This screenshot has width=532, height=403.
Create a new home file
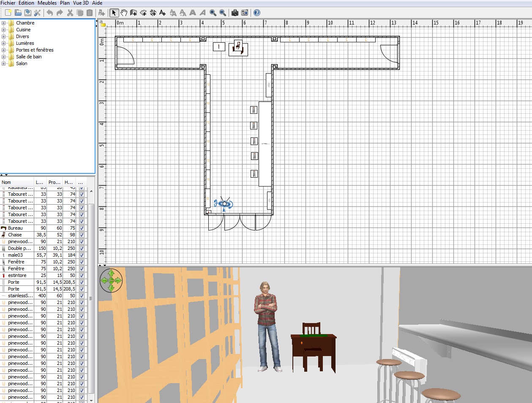(8, 13)
